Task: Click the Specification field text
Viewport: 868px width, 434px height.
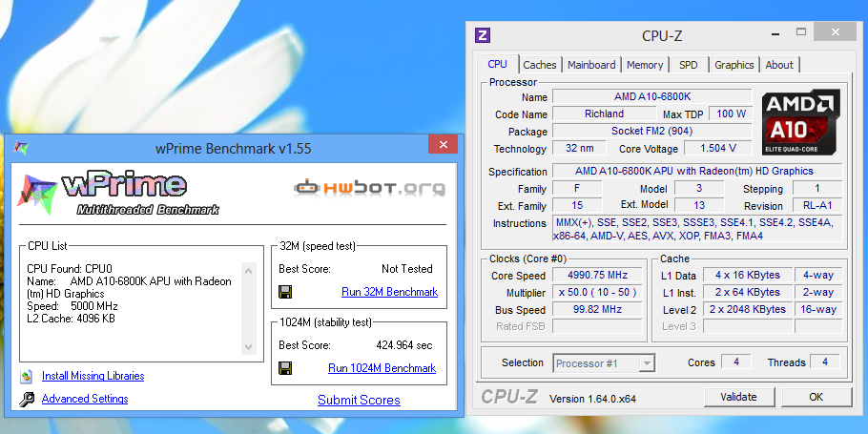Action: click(697, 171)
